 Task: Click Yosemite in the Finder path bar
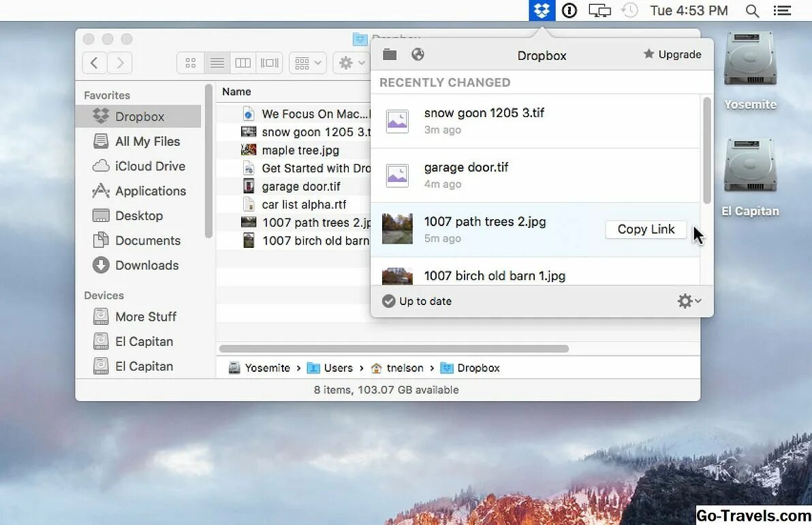260,368
